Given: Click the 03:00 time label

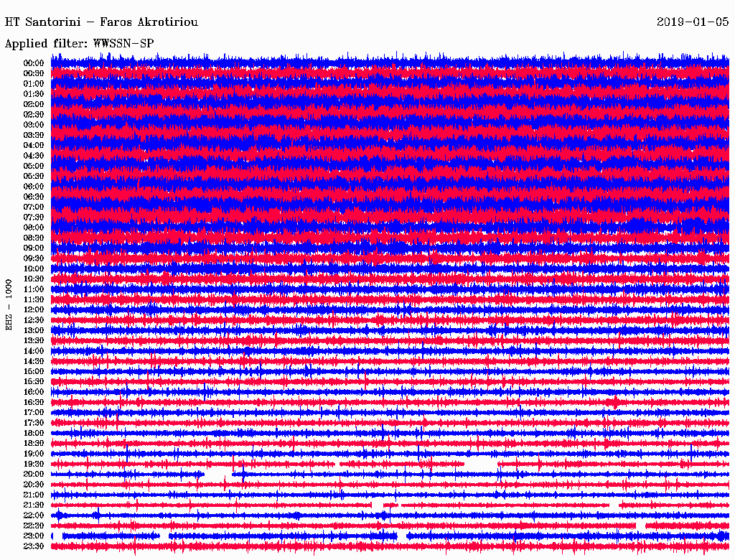Looking at the screenshot, I should tap(33, 125).
